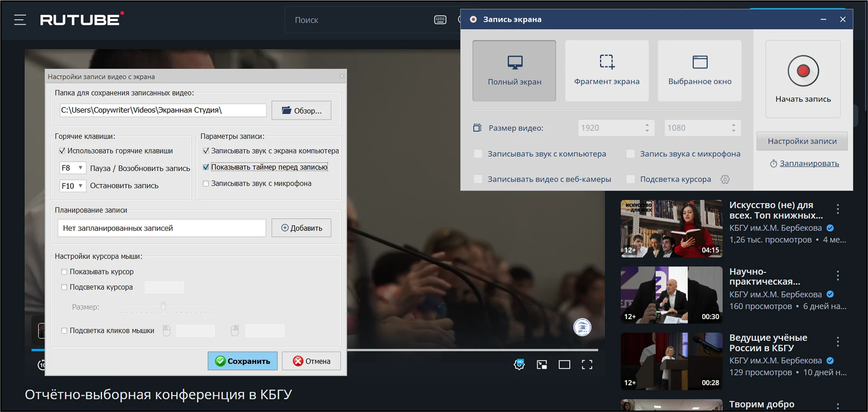868x412 pixels.
Task: Click the right-click highlight color swatch
Action: coord(265,331)
